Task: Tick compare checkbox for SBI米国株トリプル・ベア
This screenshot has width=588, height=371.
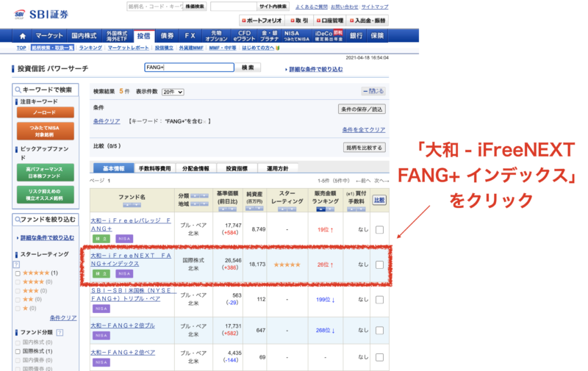Action: tap(379, 300)
